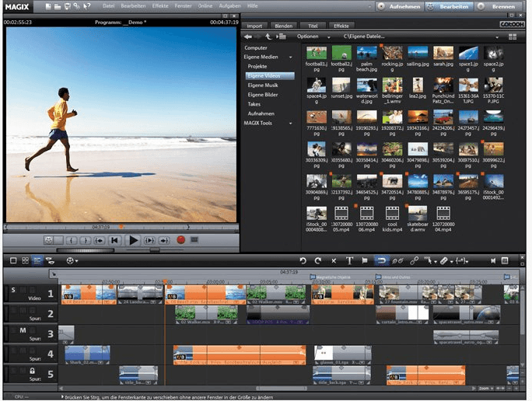This screenshot has width=532, height=401.
Task: Adjust the jog wheel below transport controls
Action: coord(85,250)
